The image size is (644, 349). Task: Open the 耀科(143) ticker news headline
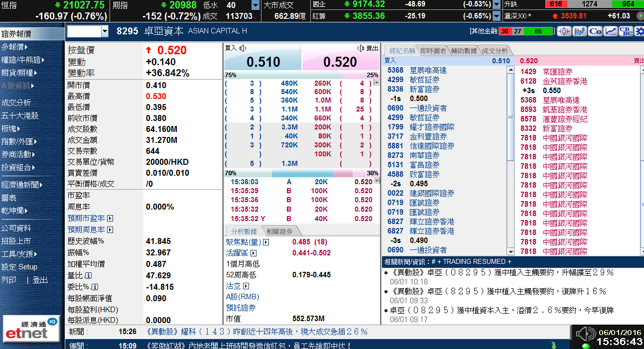click(257, 332)
